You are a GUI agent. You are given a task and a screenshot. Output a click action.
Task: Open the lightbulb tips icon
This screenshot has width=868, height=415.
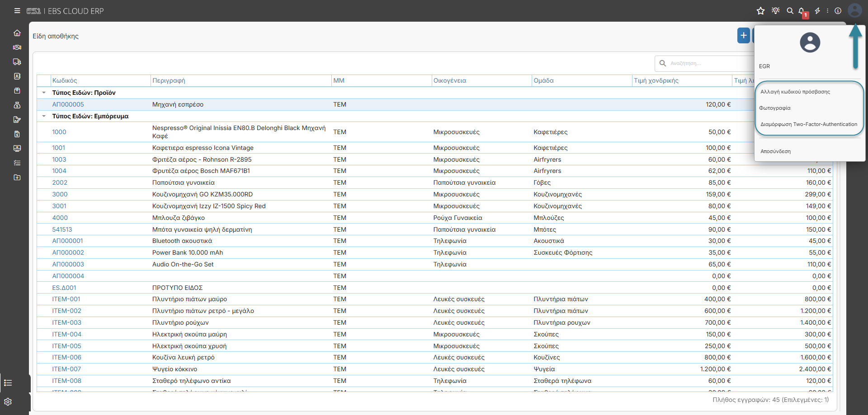(x=776, y=11)
